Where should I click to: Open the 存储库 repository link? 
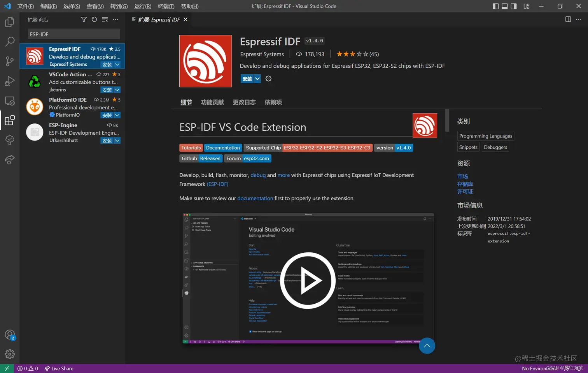(465, 184)
